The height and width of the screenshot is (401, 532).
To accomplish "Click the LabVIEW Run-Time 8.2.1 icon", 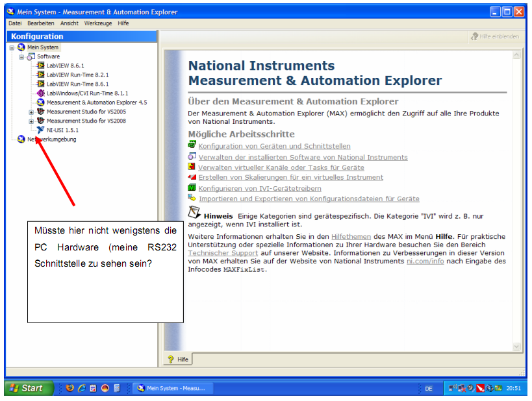I will click(41, 75).
